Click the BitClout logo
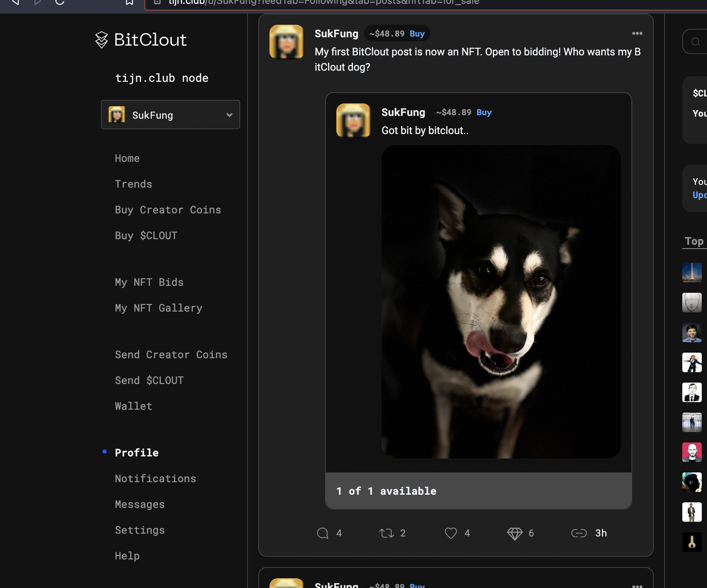 [x=141, y=40]
